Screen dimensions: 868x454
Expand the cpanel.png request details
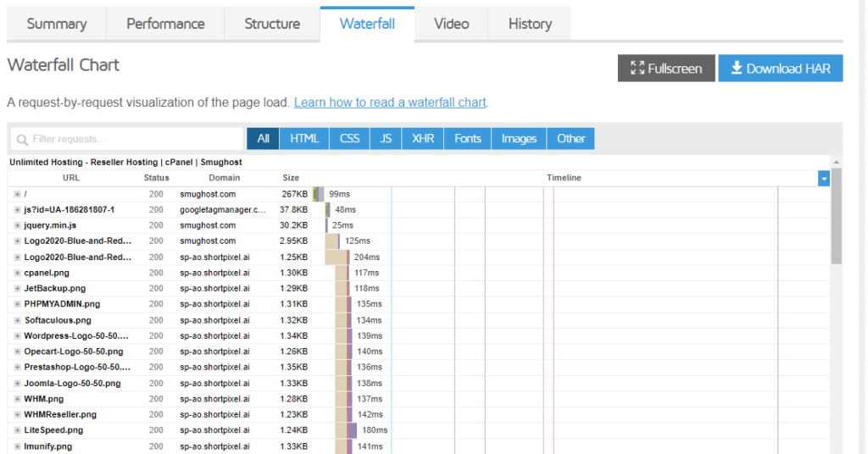[17, 273]
